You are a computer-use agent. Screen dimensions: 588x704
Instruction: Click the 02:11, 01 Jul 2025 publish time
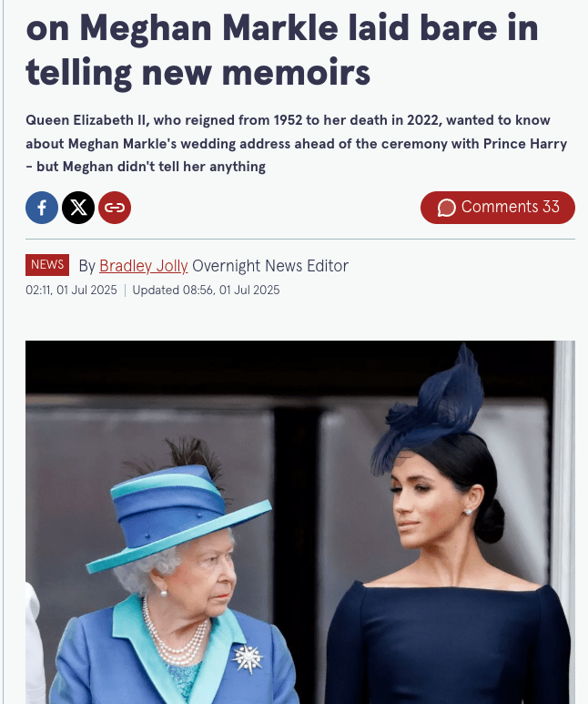click(71, 290)
